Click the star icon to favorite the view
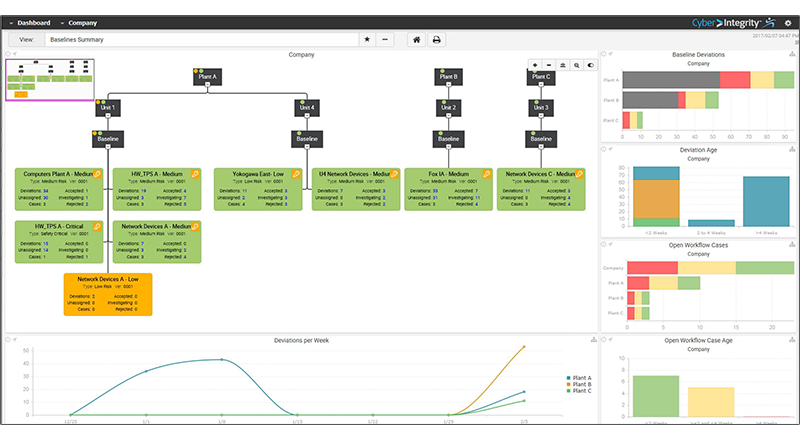This screenshot has height=441, width=800. tap(367, 40)
